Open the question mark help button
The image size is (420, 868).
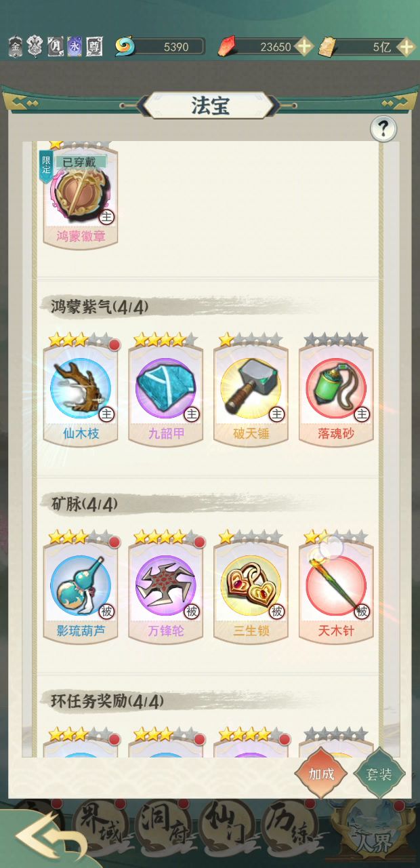383,129
